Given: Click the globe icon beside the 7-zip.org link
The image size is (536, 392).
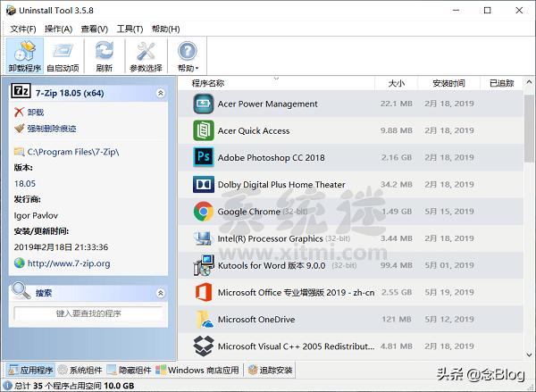Looking at the screenshot, I should click(x=20, y=263).
